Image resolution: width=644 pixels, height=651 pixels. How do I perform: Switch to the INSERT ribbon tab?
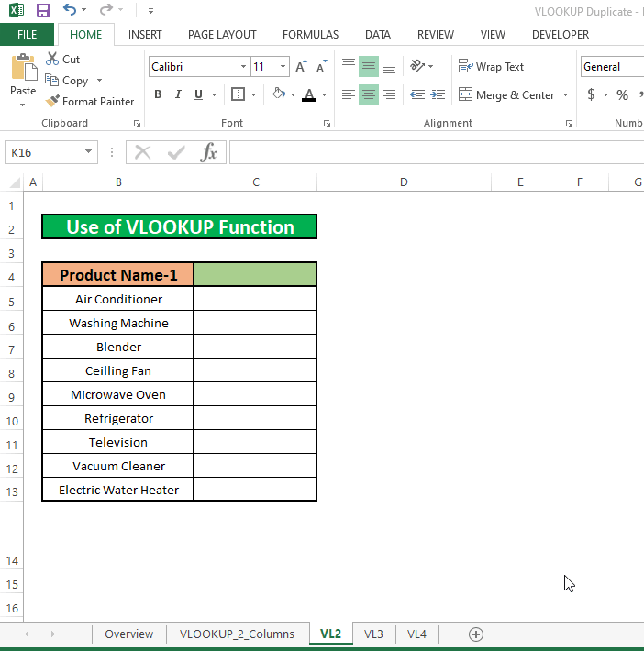tap(145, 35)
